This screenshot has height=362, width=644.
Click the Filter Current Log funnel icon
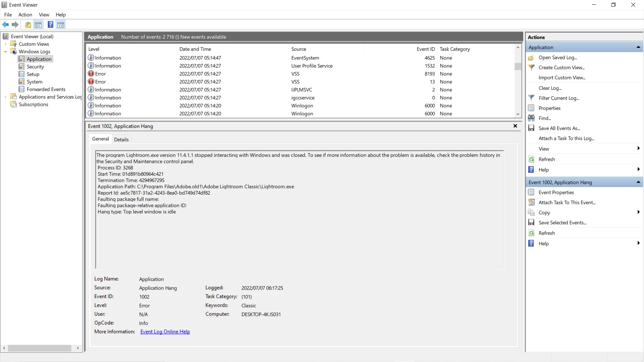click(x=531, y=98)
